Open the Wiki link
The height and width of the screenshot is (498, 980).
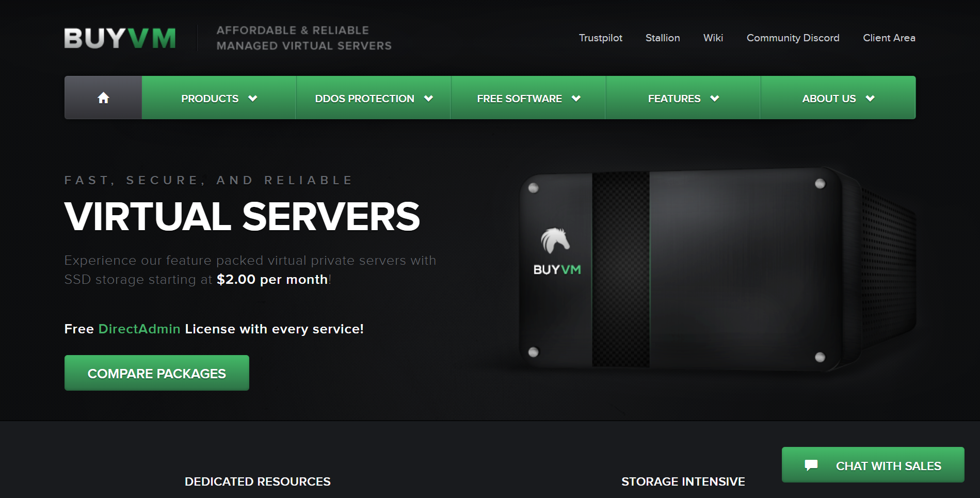713,38
